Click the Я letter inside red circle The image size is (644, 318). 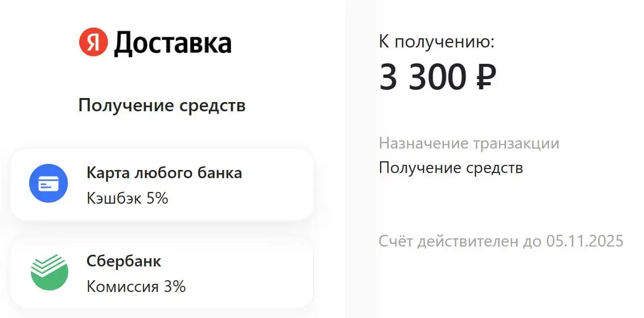[x=93, y=43]
